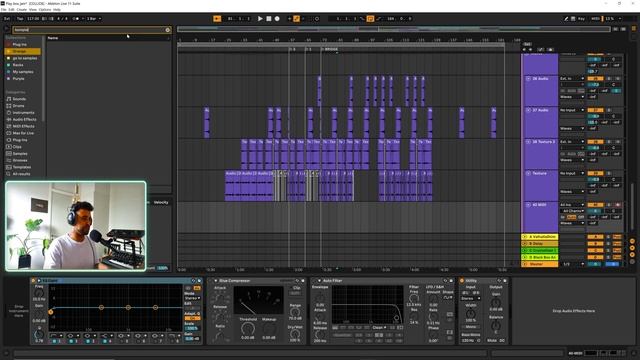Open 37 Audio No Input dropdown

572,110
